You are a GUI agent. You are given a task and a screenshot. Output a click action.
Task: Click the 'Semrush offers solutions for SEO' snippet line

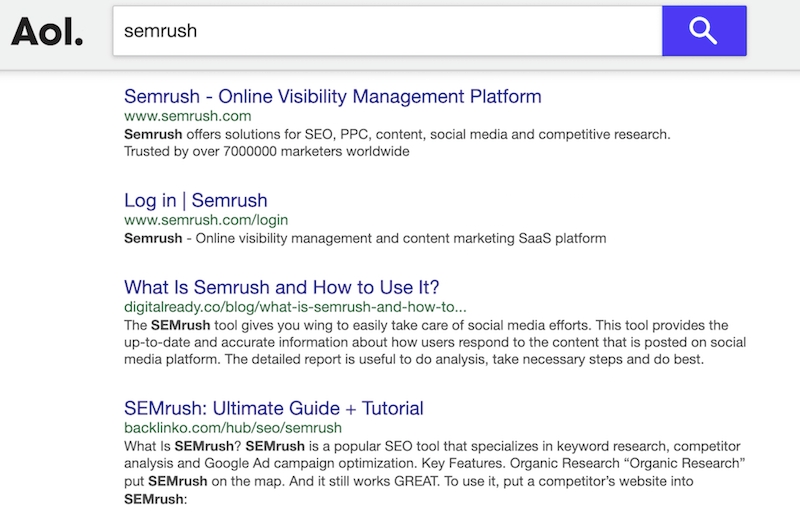click(396, 134)
